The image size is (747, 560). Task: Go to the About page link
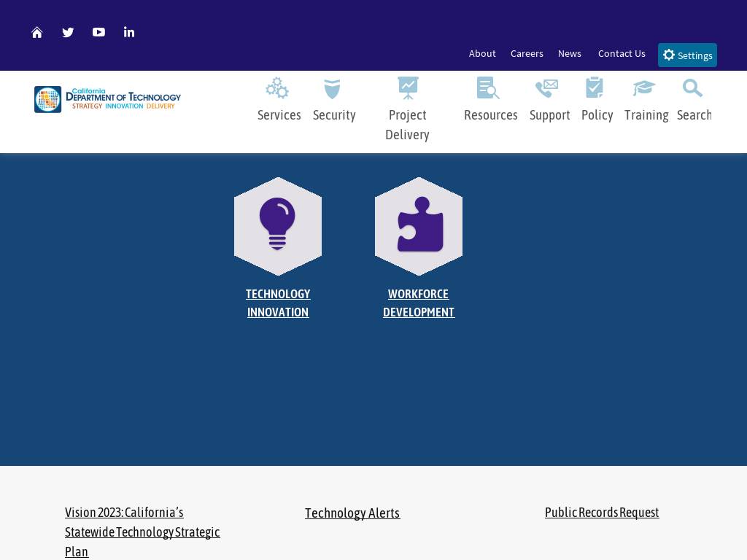[x=482, y=54]
